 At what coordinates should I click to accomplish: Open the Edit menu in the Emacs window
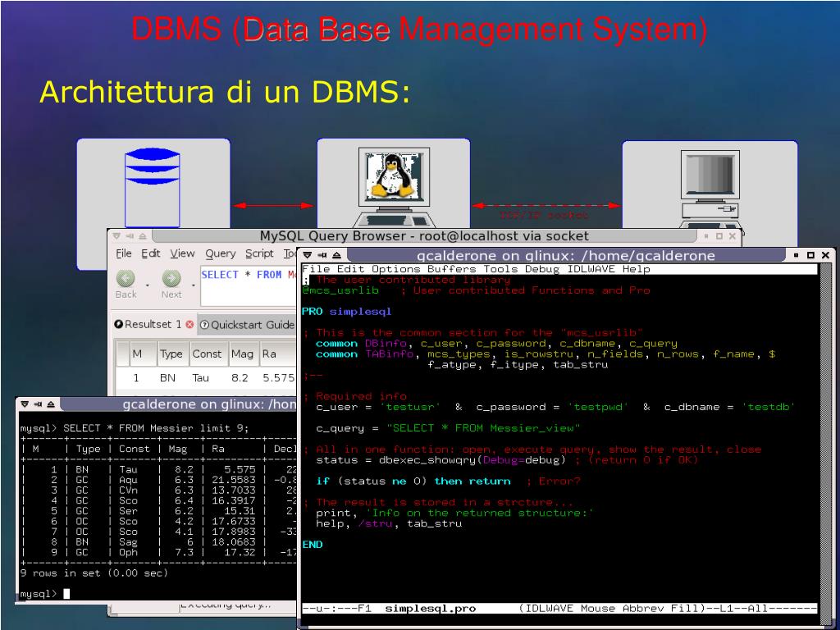350,269
